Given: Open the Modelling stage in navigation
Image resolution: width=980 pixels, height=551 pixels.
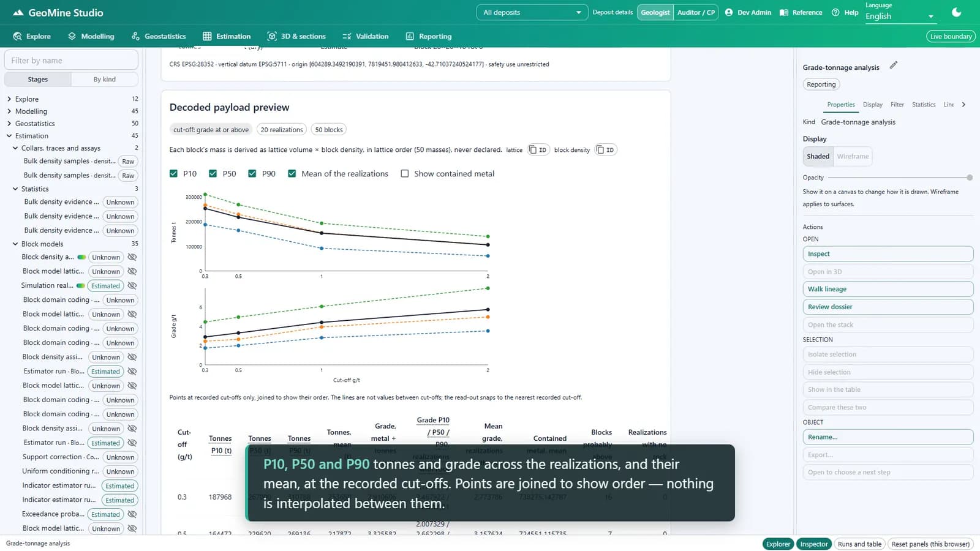Looking at the screenshot, I should tap(91, 36).
